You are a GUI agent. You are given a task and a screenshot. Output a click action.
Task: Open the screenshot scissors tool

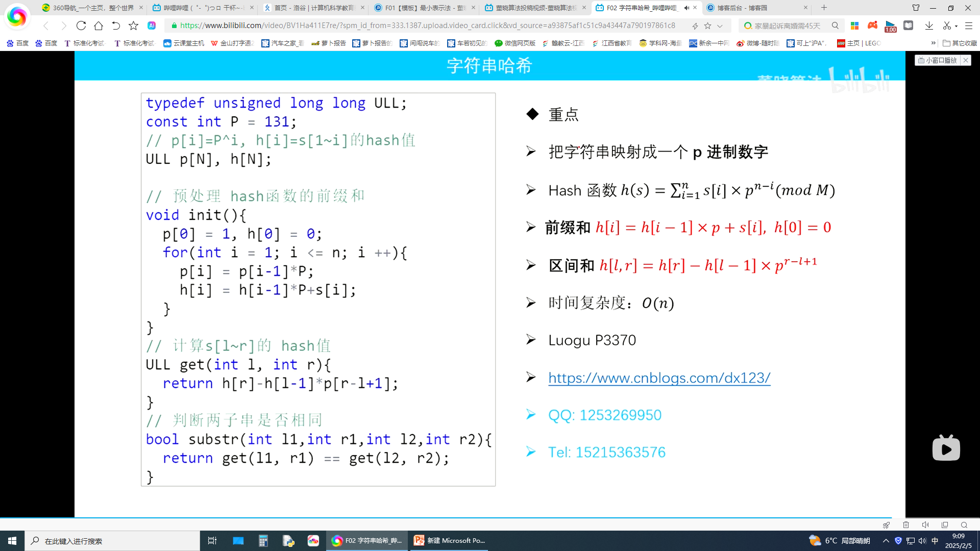(947, 26)
